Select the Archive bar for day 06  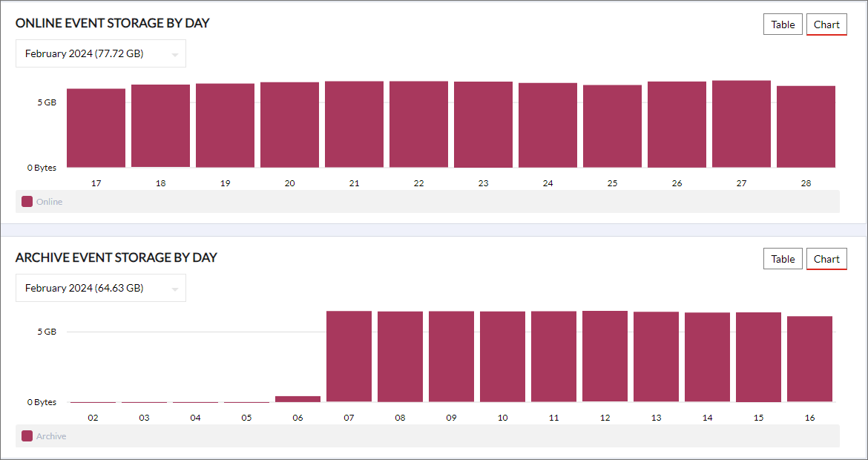pos(297,399)
